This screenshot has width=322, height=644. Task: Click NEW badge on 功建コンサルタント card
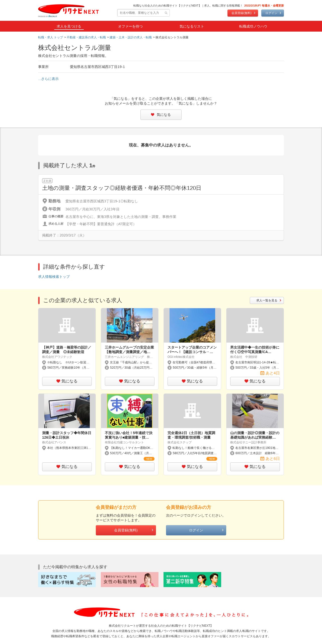[149, 459]
